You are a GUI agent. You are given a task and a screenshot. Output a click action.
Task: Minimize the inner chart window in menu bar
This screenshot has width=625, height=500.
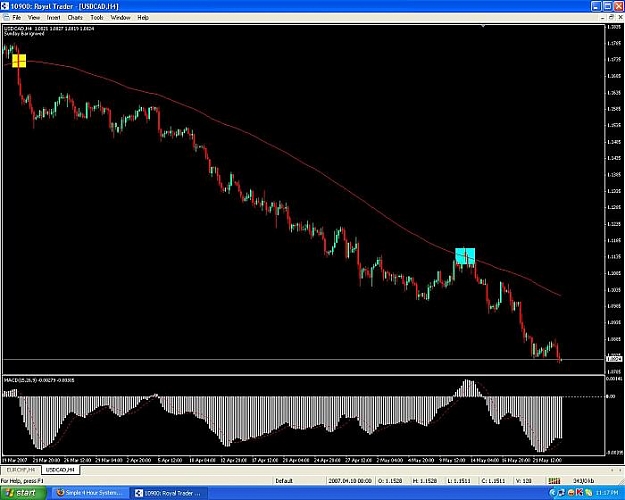[603, 18]
